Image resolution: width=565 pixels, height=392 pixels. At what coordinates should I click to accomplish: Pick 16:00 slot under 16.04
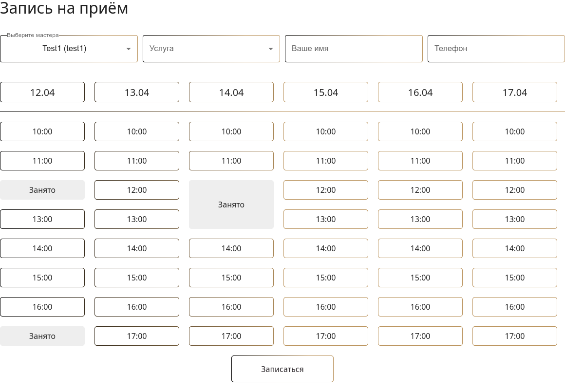click(x=420, y=307)
